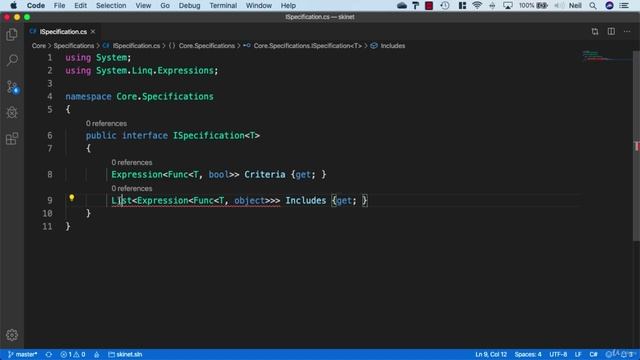Open the Apple menu

[x=13, y=5]
